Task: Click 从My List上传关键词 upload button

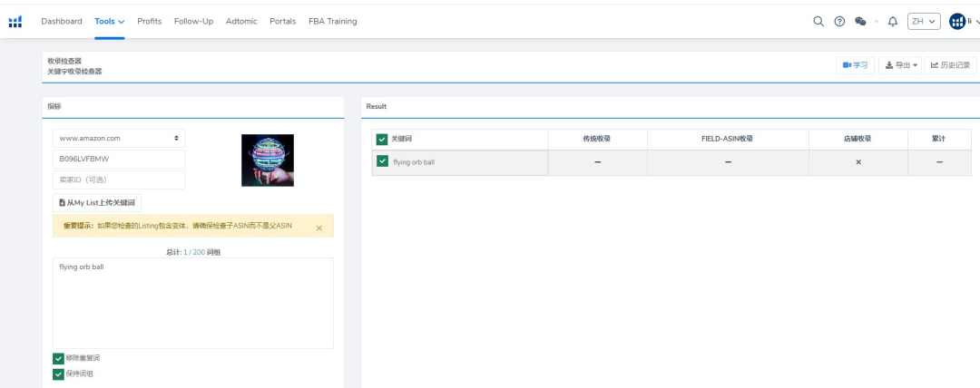Action: (97, 203)
